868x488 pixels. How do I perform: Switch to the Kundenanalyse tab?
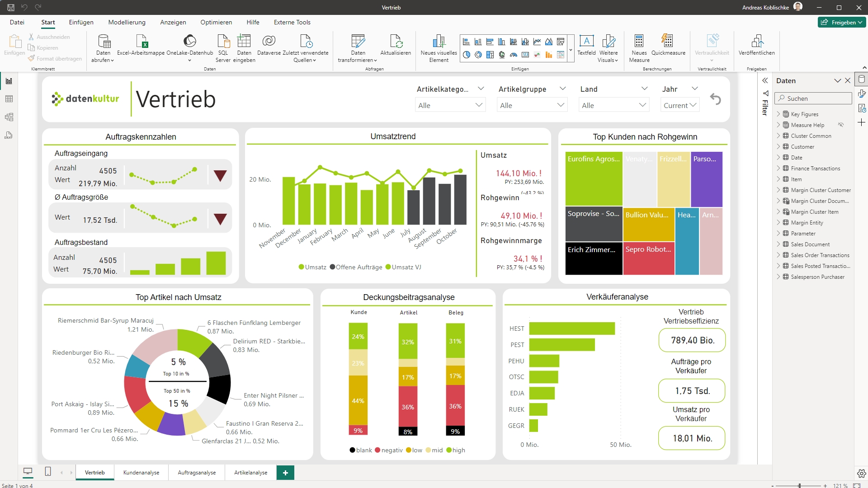click(x=141, y=473)
